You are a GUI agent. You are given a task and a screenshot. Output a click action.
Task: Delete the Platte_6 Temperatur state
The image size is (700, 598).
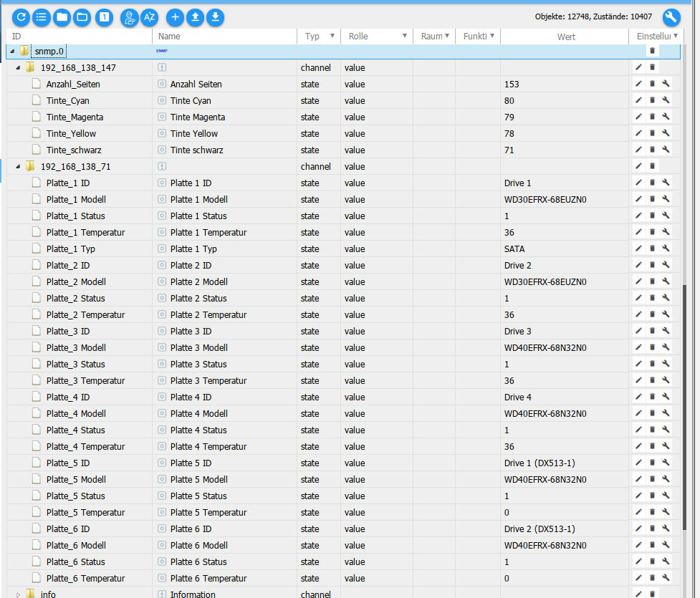click(x=652, y=578)
